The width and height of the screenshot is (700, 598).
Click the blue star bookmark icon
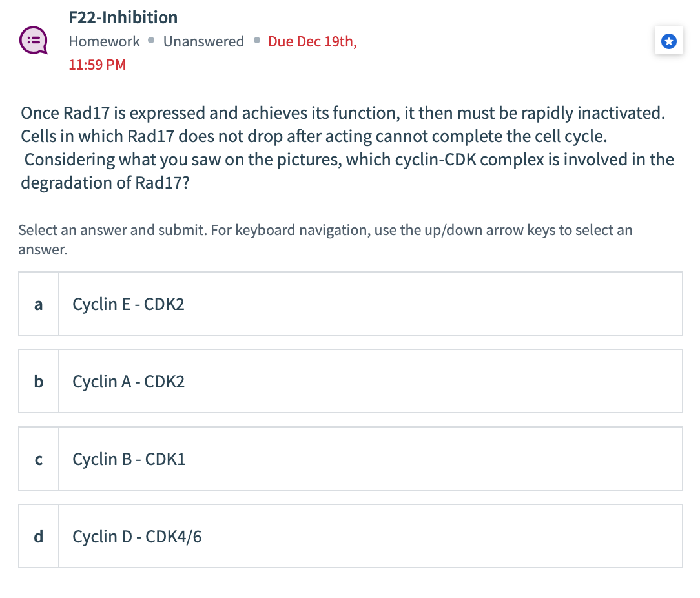tap(668, 41)
